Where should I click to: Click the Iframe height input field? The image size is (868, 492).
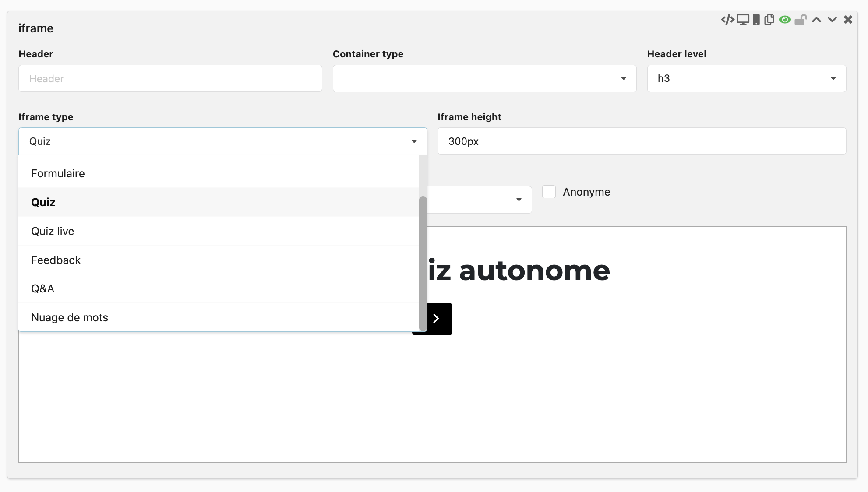pyautogui.click(x=642, y=141)
